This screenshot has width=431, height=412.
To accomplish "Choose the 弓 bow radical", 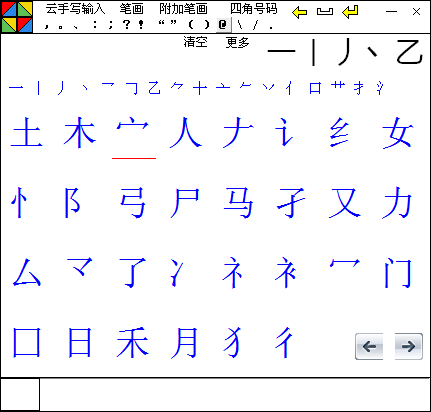I will click(x=133, y=203).
